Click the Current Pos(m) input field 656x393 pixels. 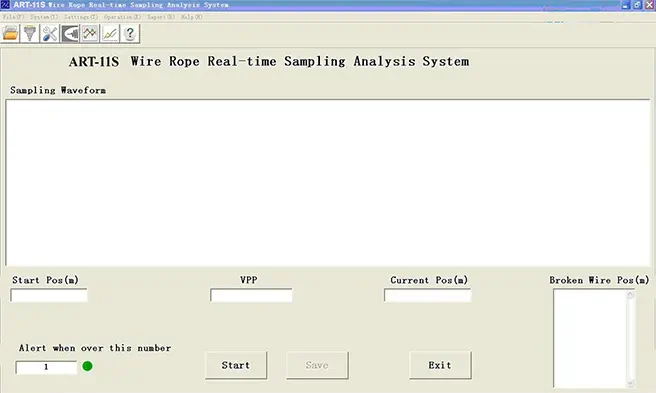coord(428,295)
